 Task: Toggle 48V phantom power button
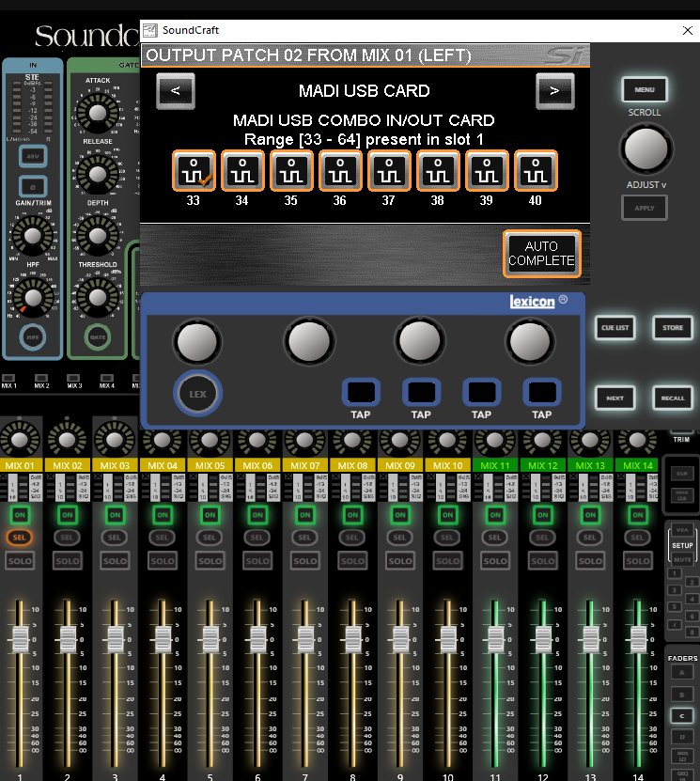(33, 156)
